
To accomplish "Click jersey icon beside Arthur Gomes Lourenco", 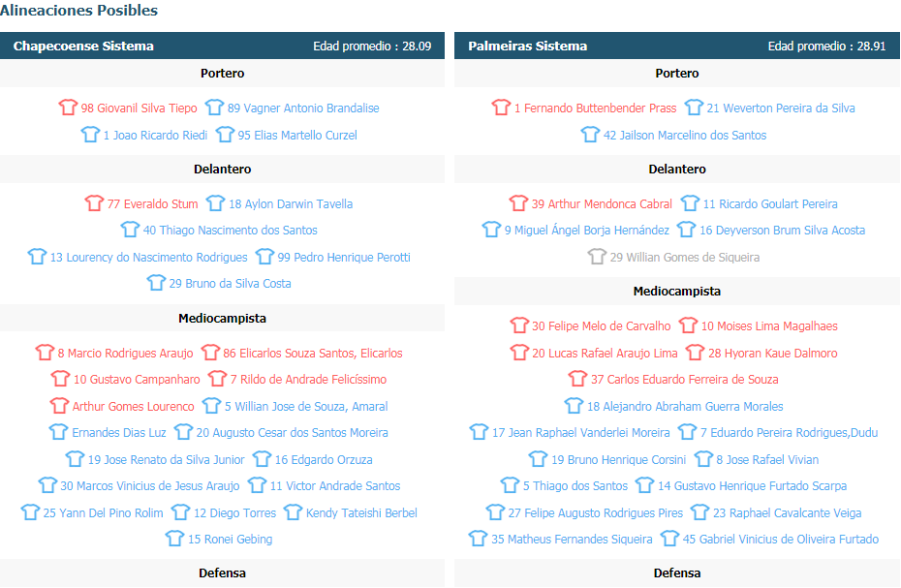I will click(59, 406).
